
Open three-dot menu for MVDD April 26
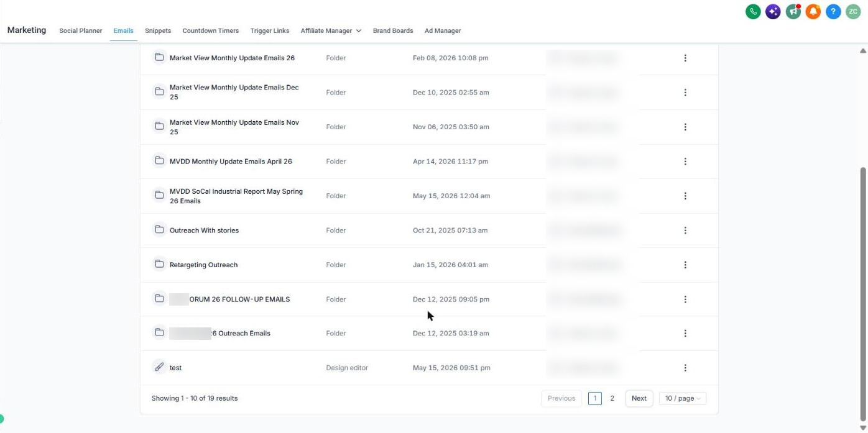[x=685, y=162]
